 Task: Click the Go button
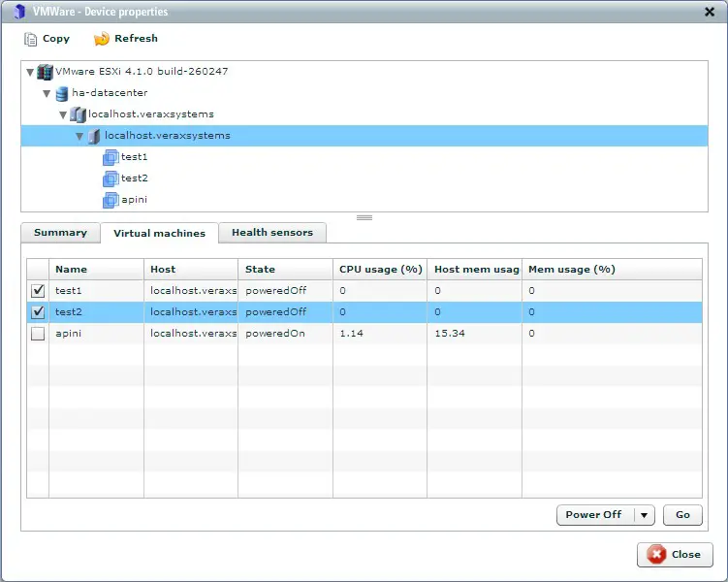682,515
